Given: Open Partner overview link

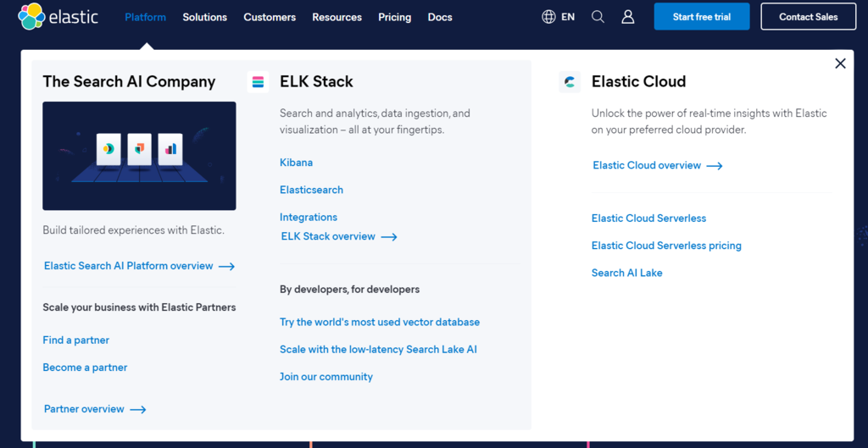Looking at the screenshot, I should point(84,409).
